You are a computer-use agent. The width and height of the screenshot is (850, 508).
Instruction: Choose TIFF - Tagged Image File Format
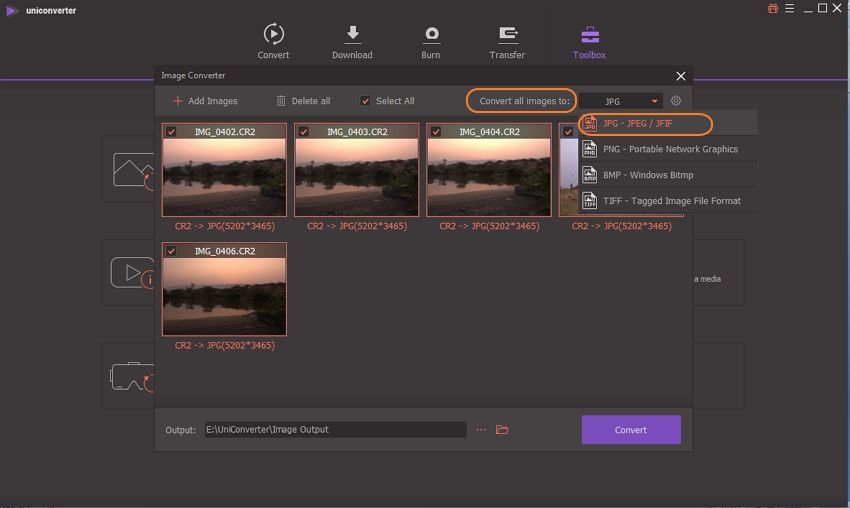click(x=670, y=201)
